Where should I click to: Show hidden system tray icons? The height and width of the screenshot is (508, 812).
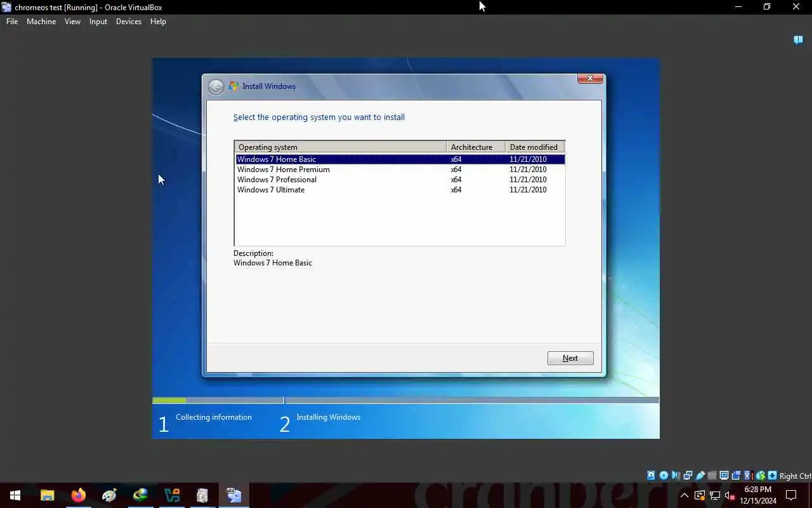[x=684, y=495]
